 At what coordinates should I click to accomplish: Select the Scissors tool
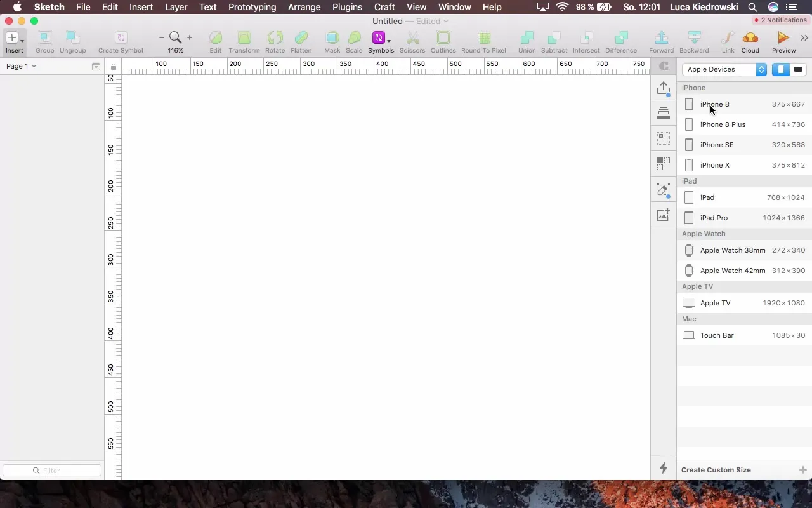412,38
